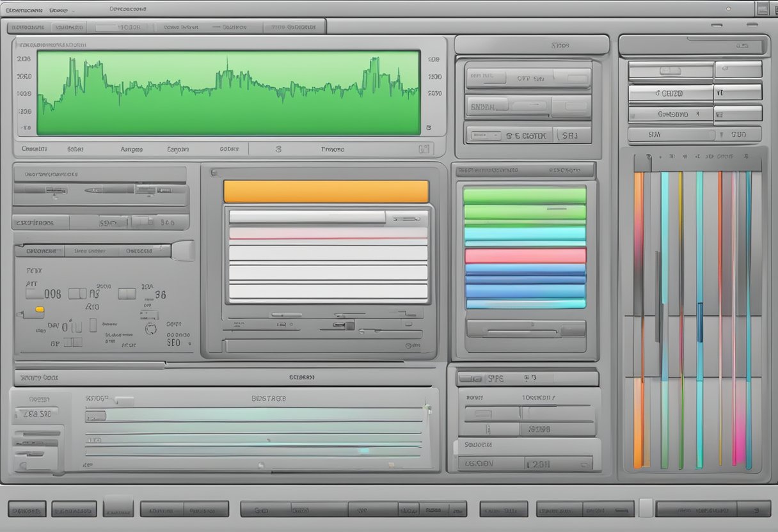Open the first tab in the top tab strip
Viewport: 778px width, 532px height.
(28, 27)
